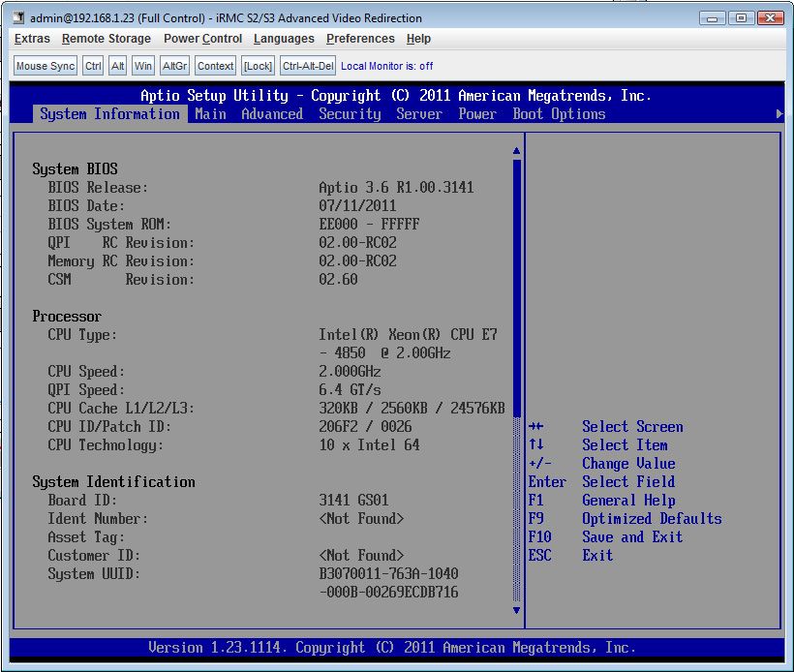Click the Customer ID label
This screenshot has width=794, height=672.
coord(94,555)
